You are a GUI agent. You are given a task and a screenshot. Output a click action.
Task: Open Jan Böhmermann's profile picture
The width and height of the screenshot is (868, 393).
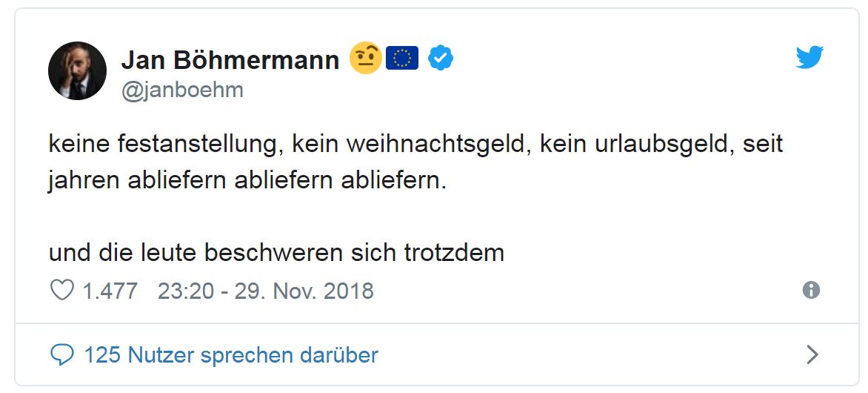coord(77,70)
